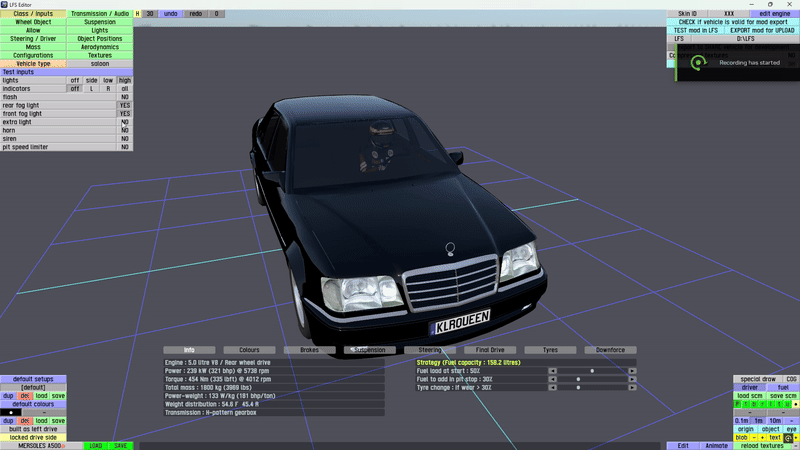The width and height of the screenshot is (800, 450).
Task: Click blob size plus button
Action: (762, 438)
